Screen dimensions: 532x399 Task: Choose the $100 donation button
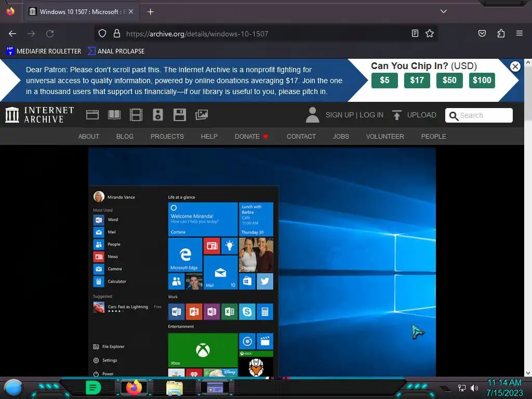(x=482, y=81)
